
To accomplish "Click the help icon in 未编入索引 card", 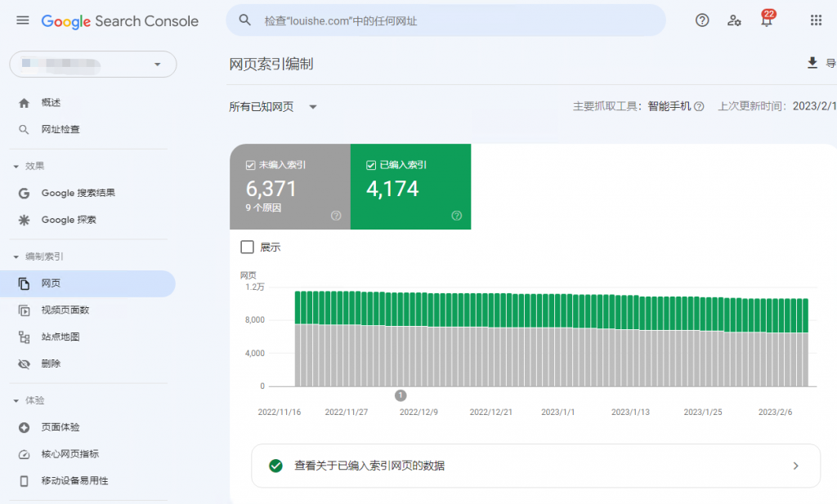I will click(x=336, y=216).
